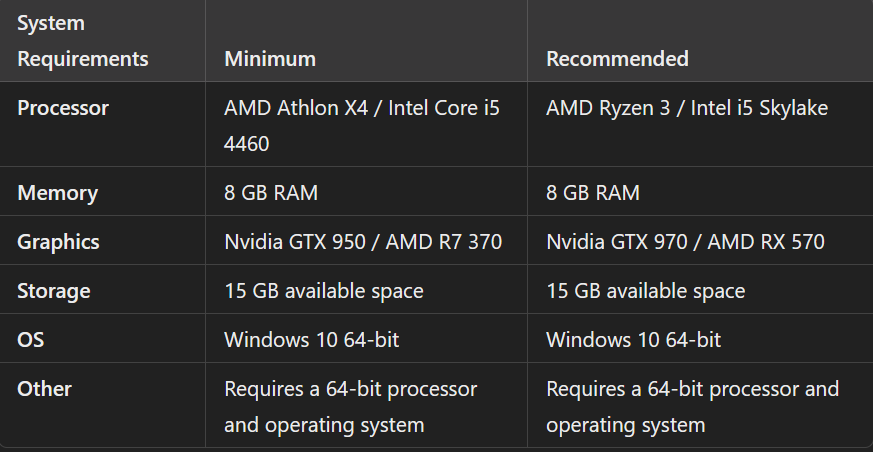Click the AMD Athlon X4 minimum processor cell
This screenshot has height=452, width=873.
(x=362, y=125)
